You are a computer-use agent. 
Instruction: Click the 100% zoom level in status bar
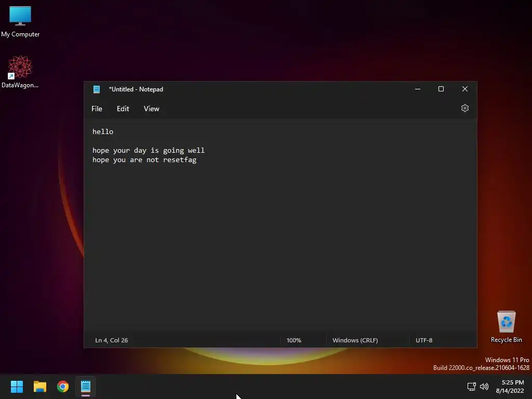tap(294, 340)
